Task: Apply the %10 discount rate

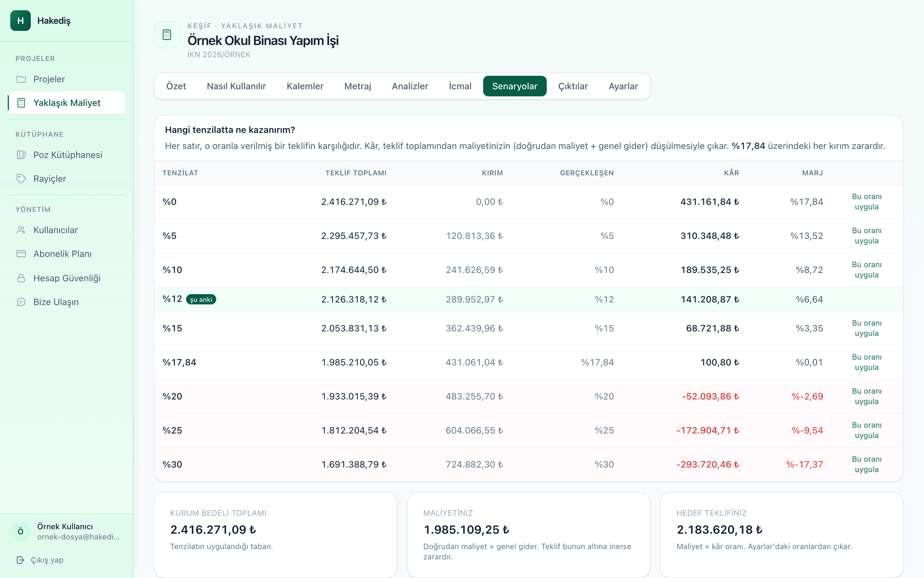Action: 867,270
